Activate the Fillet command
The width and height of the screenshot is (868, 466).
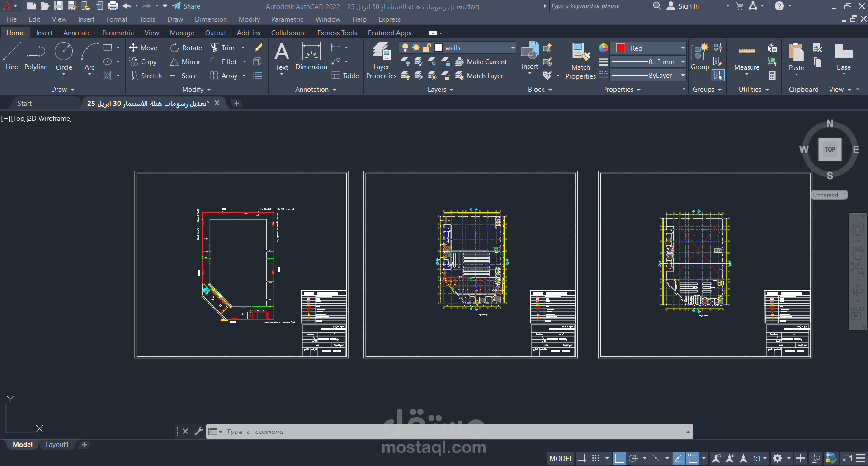point(223,62)
